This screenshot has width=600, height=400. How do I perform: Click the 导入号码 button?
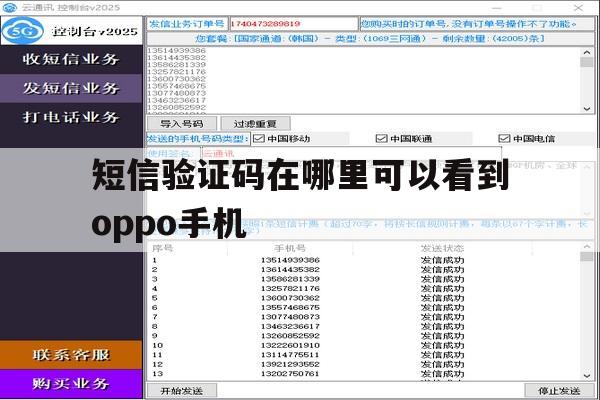[182, 124]
